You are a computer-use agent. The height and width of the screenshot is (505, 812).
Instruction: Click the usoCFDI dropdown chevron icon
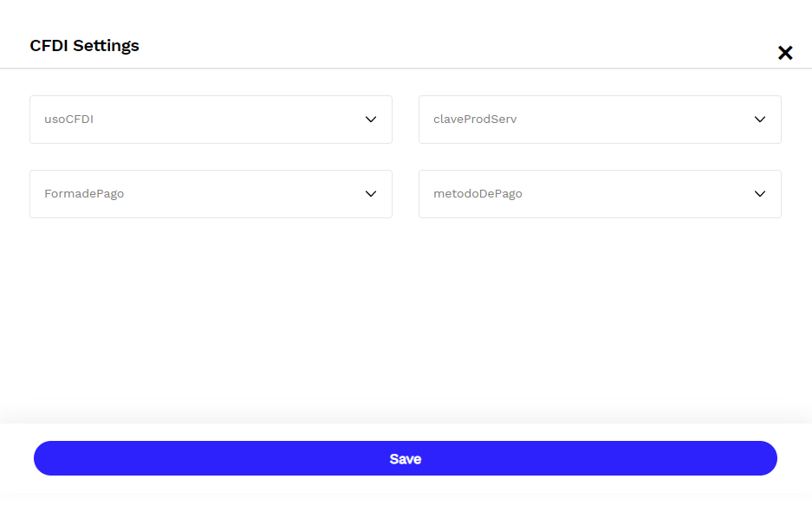tap(370, 119)
